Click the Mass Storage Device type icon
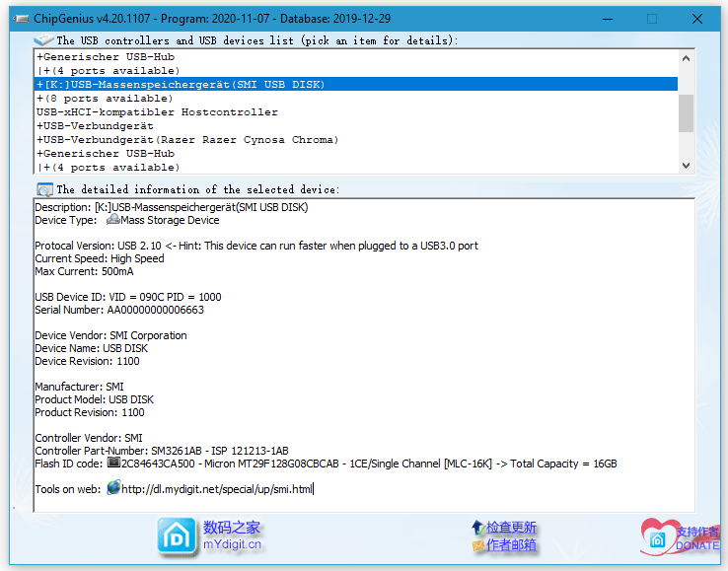The image size is (728, 571). tap(112, 220)
